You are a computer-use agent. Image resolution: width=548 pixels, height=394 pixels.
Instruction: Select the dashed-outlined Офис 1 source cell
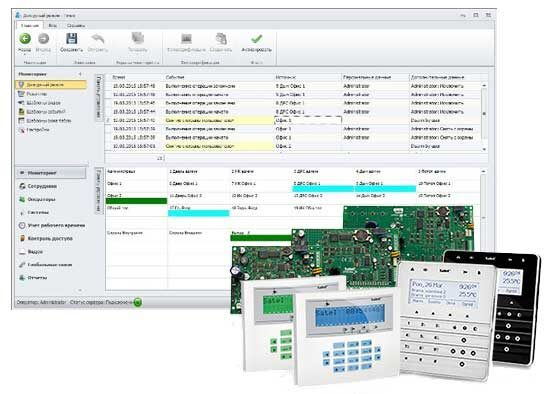(308, 120)
